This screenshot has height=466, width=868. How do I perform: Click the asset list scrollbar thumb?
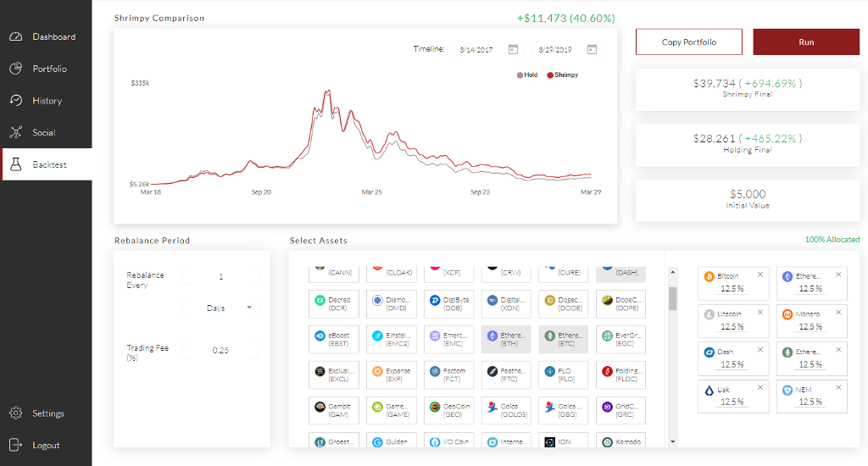(672, 299)
